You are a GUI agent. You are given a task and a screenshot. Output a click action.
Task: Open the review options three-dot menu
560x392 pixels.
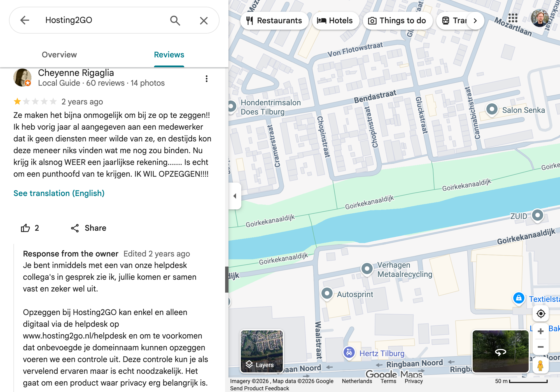(207, 79)
